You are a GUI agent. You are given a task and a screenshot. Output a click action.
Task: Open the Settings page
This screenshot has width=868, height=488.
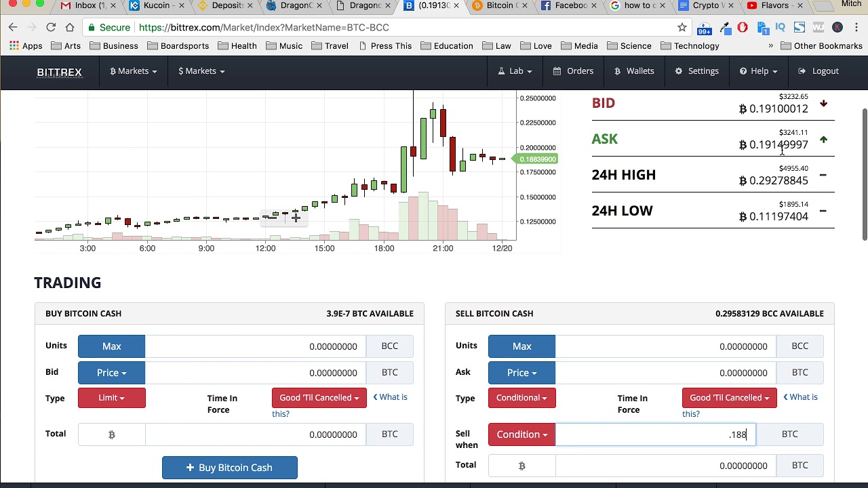(x=696, y=71)
